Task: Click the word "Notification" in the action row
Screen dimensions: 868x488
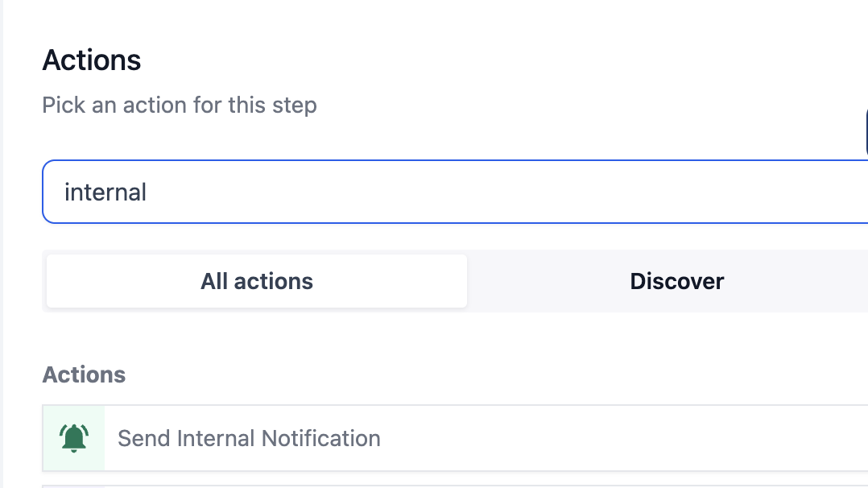Action: (x=321, y=438)
